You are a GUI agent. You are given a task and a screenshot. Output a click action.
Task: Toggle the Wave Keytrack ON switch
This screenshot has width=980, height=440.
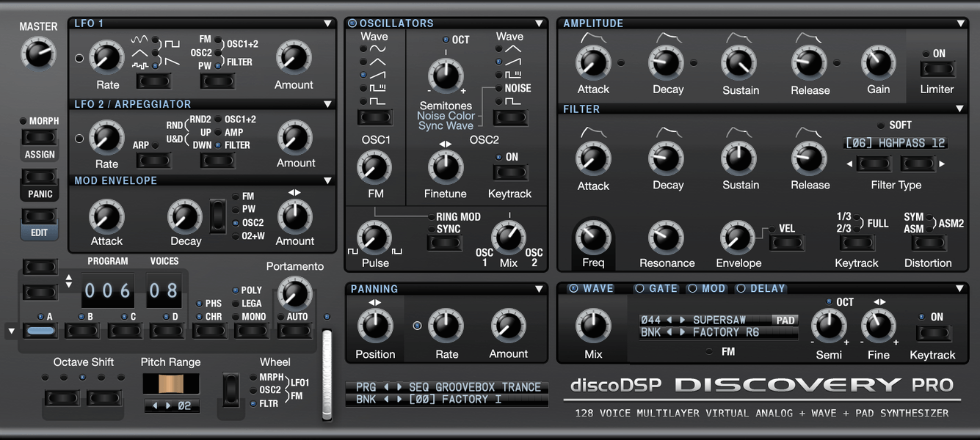point(932,334)
